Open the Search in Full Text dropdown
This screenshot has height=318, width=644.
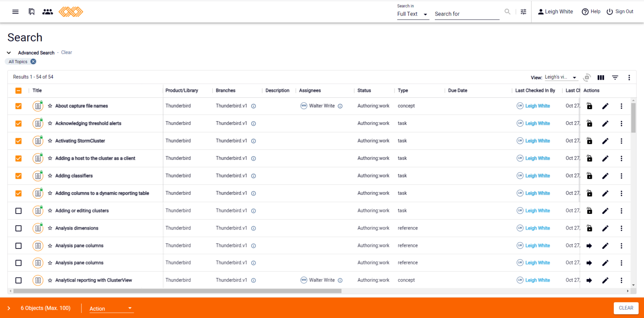point(413,14)
